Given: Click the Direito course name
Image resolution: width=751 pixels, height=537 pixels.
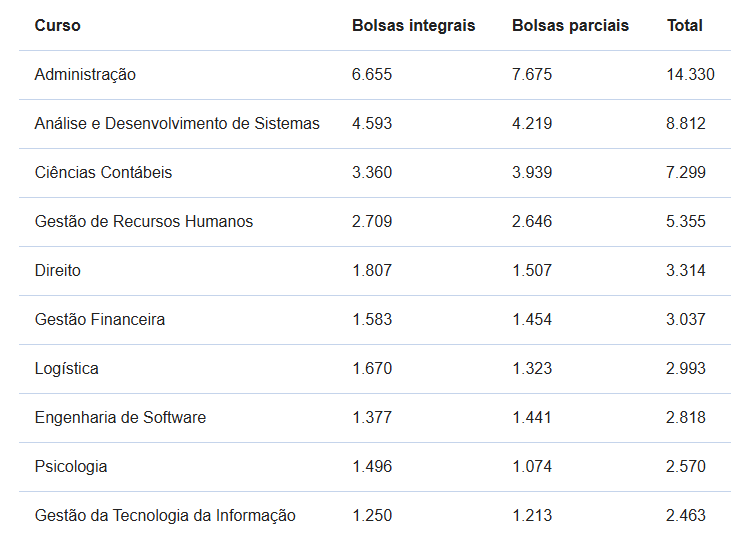Looking at the screenshot, I should (x=58, y=271).
